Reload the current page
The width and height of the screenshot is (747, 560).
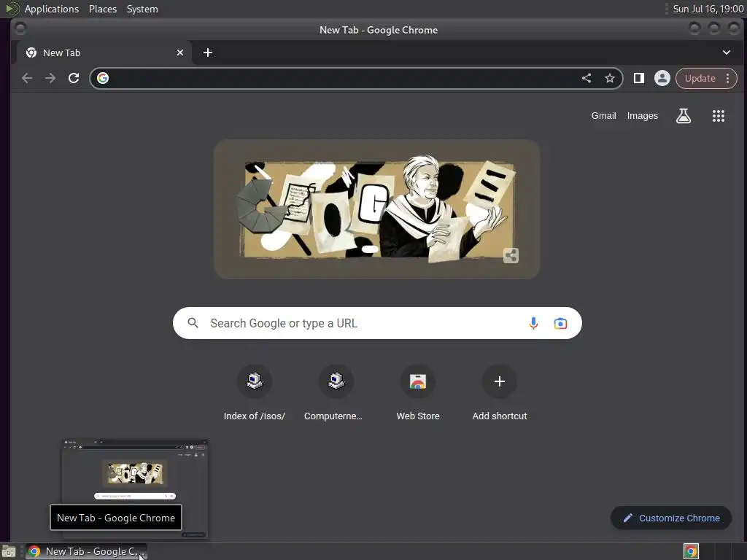point(74,78)
